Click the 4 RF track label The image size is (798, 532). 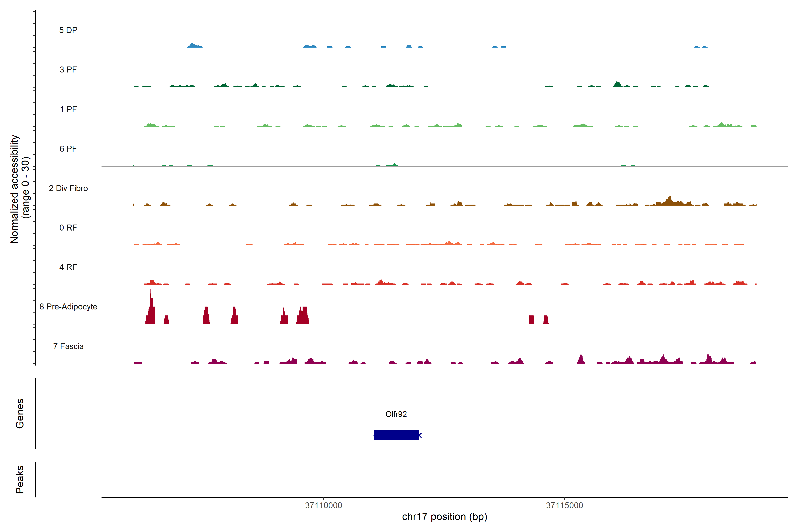pyautogui.click(x=68, y=267)
